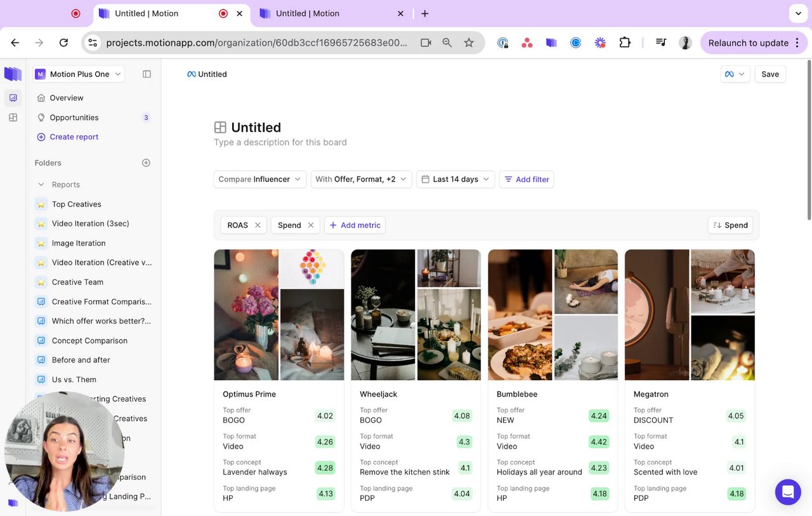This screenshot has width=812, height=516.
Task: Click the board description input field
Action: [x=280, y=143]
